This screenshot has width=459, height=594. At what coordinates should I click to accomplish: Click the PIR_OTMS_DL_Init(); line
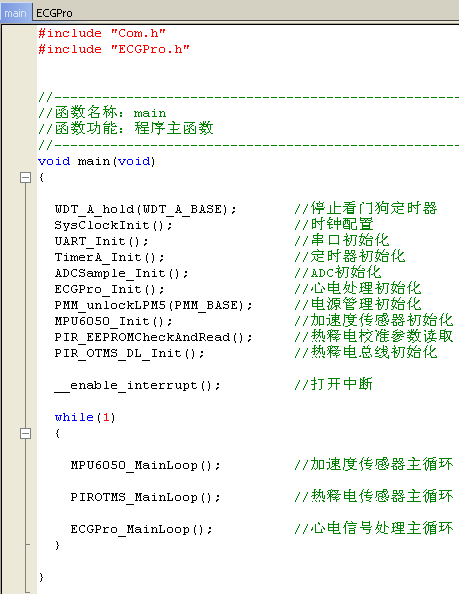pos(130,353)
